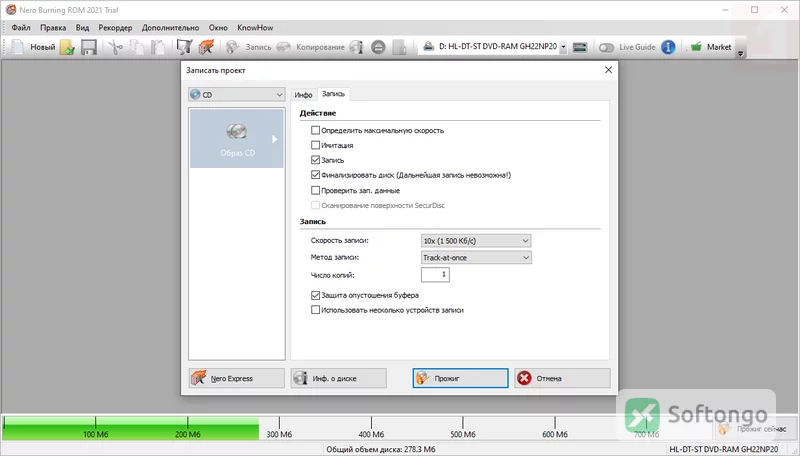The width and height of the screenshot is (800, 456).
Task: Launch Nero Express from the toolbar icon
Action: point(206,47)
